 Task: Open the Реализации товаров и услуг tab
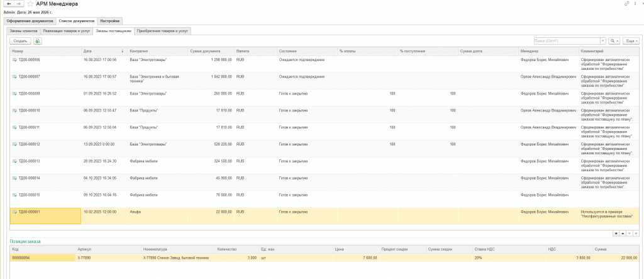pos(67,31)
